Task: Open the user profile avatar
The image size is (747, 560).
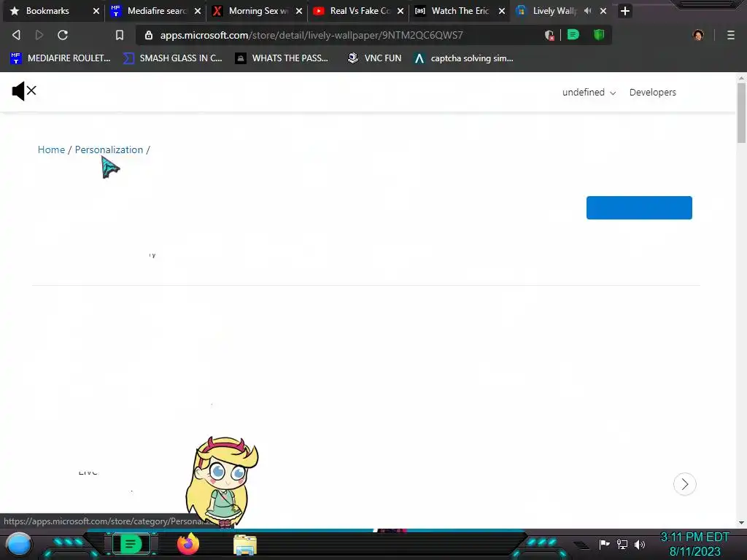Action: [698, 35]
